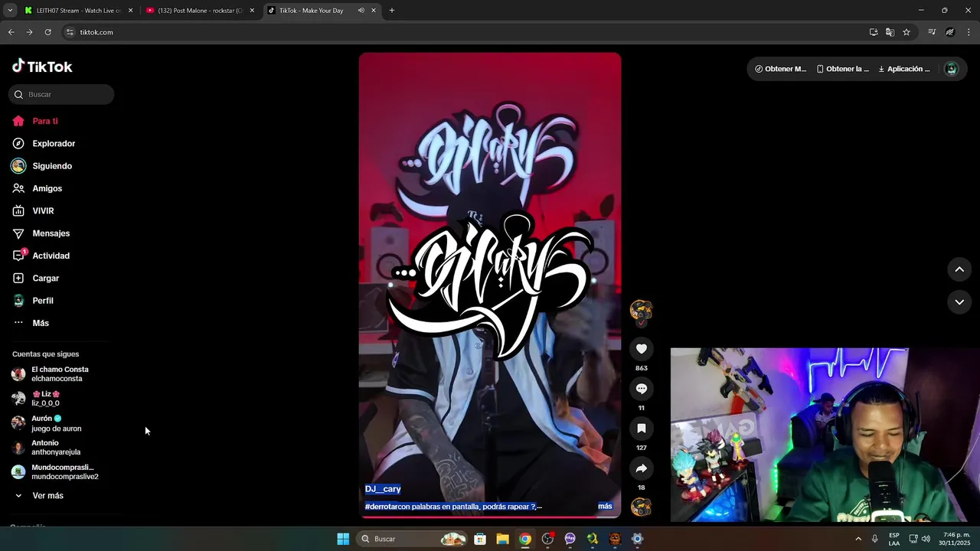The height and width of the screenshot is (551, 980).
Task: Reload the tiktok.com page
Action: (x=47, y=32)
